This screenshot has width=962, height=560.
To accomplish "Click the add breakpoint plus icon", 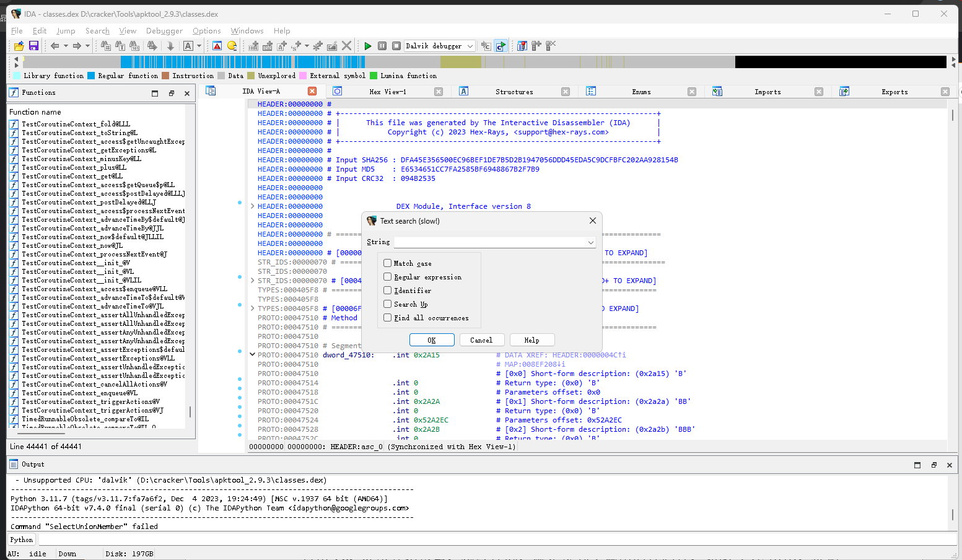I will pyautogui.click(x=536, y=46).
